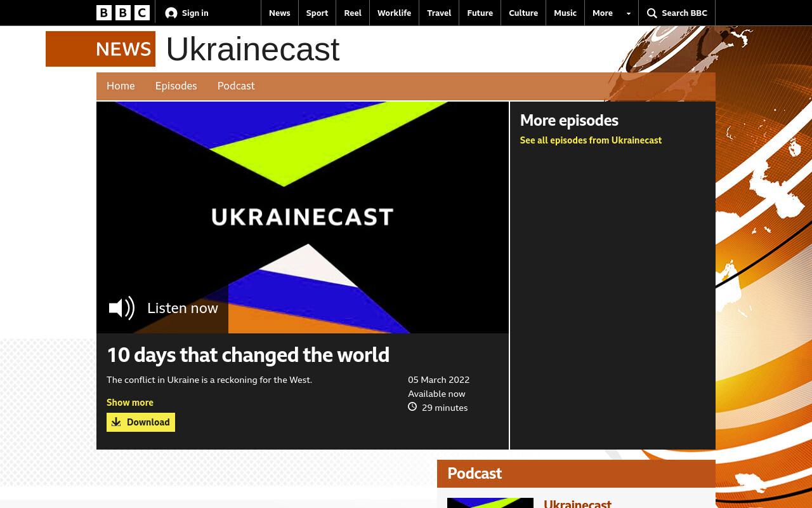Click the Available now text
The width and height of the screenshot is (812, 508).
pos(436,394)
